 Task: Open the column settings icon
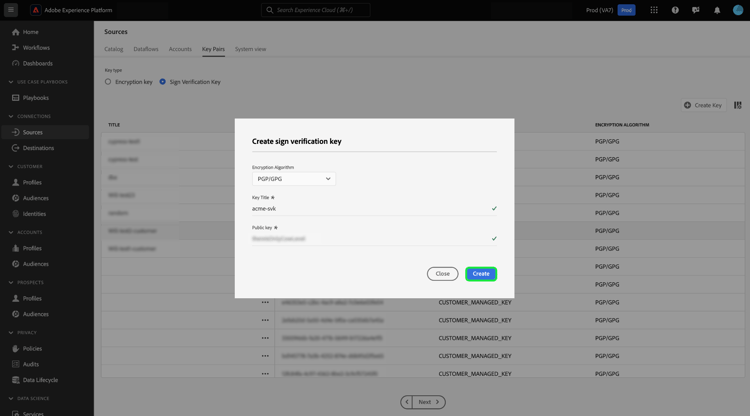pos(738,105)
